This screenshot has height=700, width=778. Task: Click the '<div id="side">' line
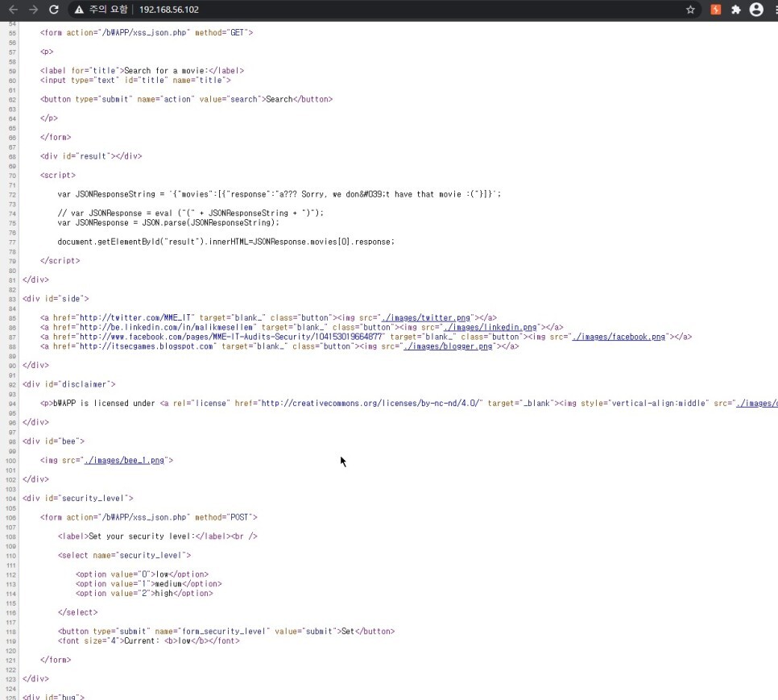coord(56,299)
